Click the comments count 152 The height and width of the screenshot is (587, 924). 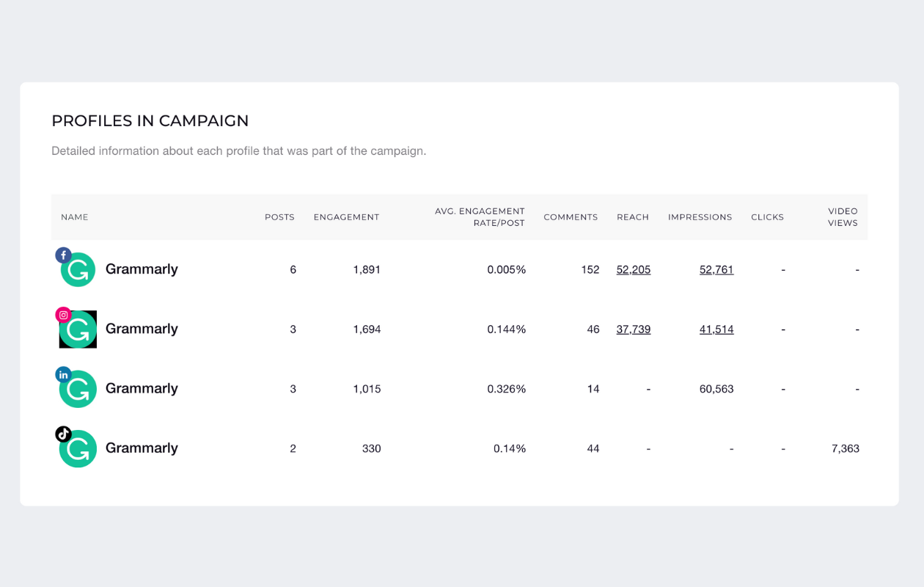click(x=590, y=270)
